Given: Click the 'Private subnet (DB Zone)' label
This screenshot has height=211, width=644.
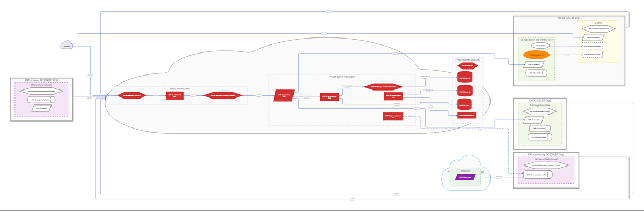Looking at the screenshot, I should pos(468,59).
